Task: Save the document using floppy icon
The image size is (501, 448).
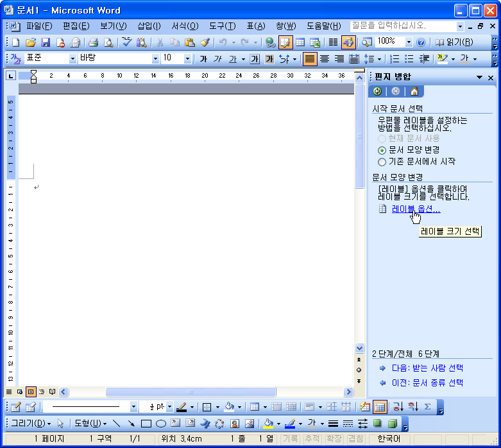Action: click(x=46, y=42)
